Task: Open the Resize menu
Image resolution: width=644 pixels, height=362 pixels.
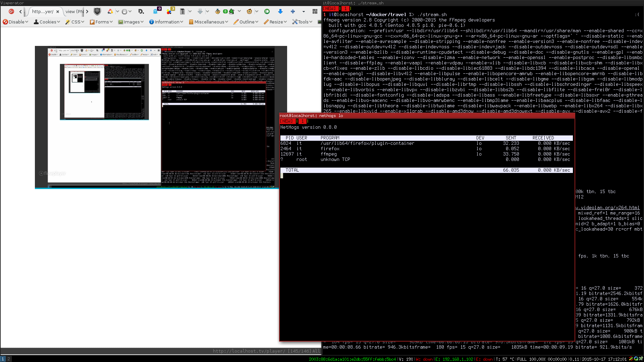Action: pyautogui.click(x=275, y=22)
